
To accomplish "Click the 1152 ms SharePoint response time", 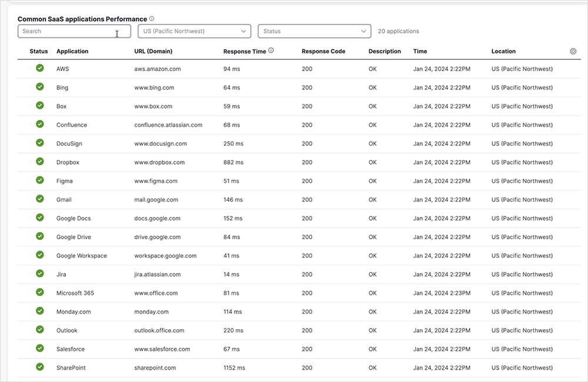I will (x=234, y=368).
